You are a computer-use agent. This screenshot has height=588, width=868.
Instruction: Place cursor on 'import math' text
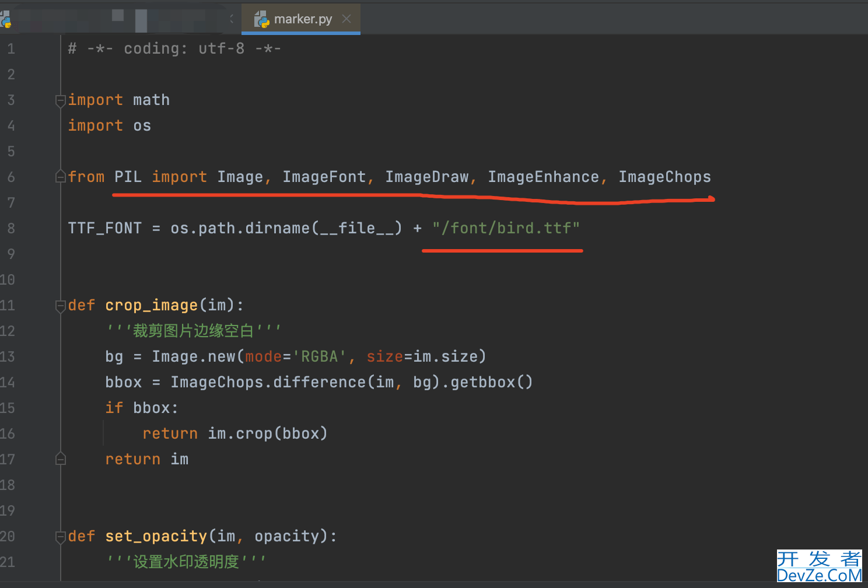tap(119, 100)
